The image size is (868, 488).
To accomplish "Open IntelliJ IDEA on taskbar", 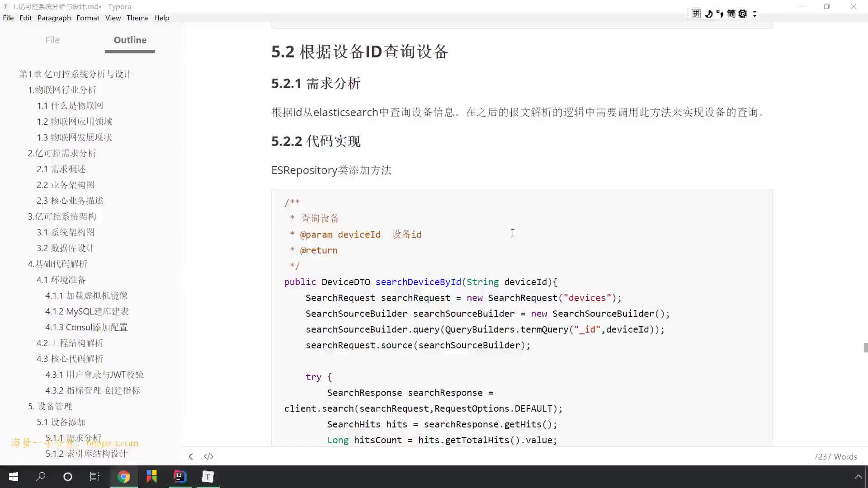I will pyautogui.click(x=180, y=477).
